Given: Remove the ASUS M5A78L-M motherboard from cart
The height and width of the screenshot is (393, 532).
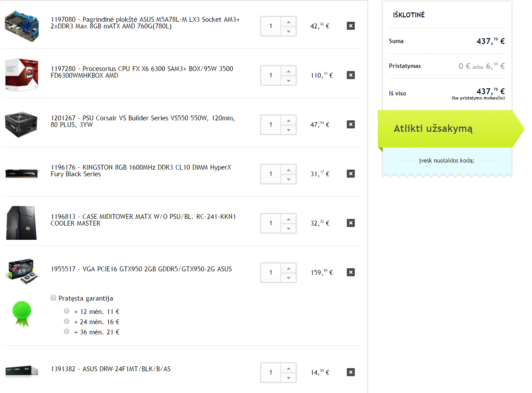Looking at the screenshot, I should 351,26.
